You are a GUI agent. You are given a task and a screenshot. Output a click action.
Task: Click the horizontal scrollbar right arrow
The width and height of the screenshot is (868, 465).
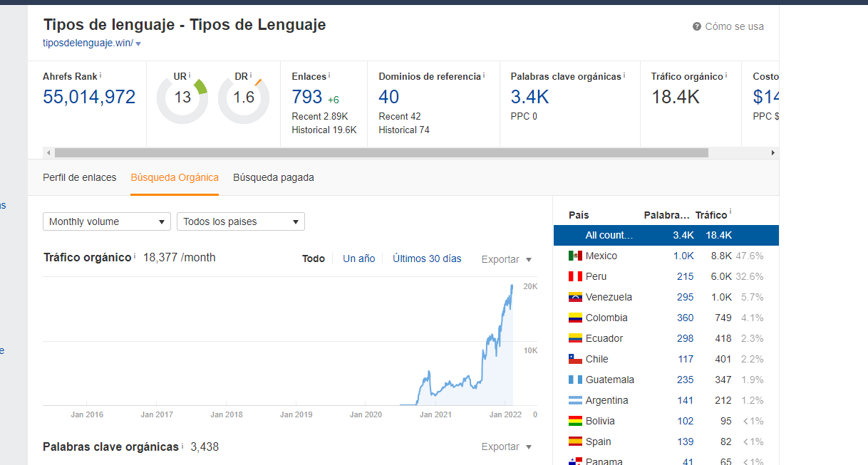pyautogui.click(x=773, y=152)
